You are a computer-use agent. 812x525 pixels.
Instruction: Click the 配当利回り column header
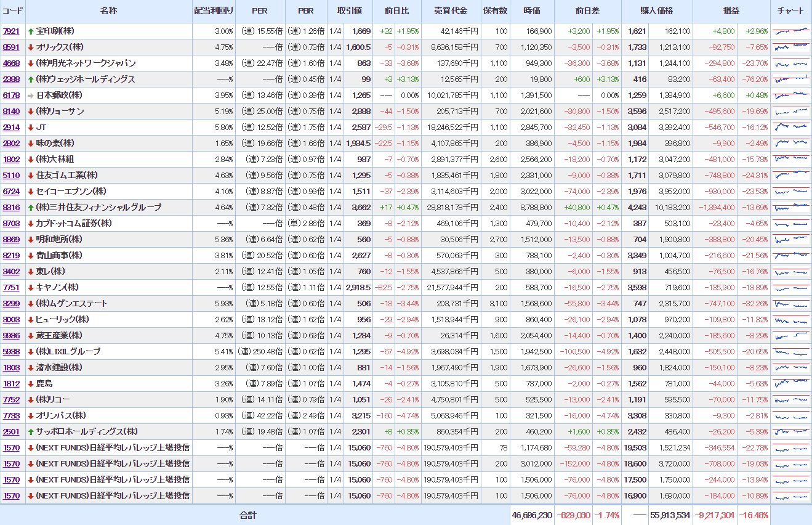coord(214,11)
